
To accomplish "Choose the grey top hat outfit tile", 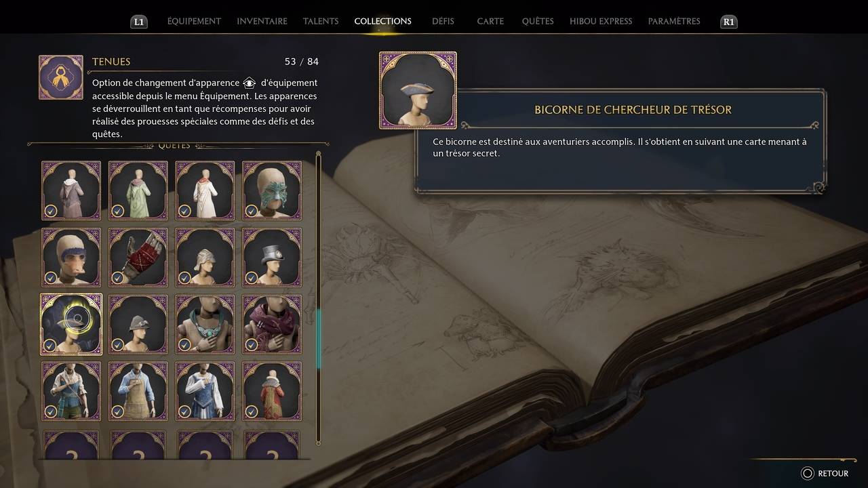I will pos(272,257).
